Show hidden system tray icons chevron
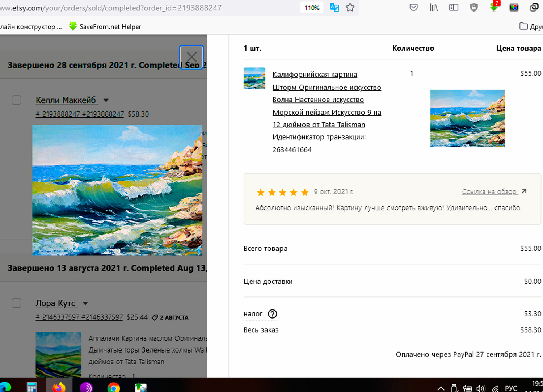 coord(441,388)
